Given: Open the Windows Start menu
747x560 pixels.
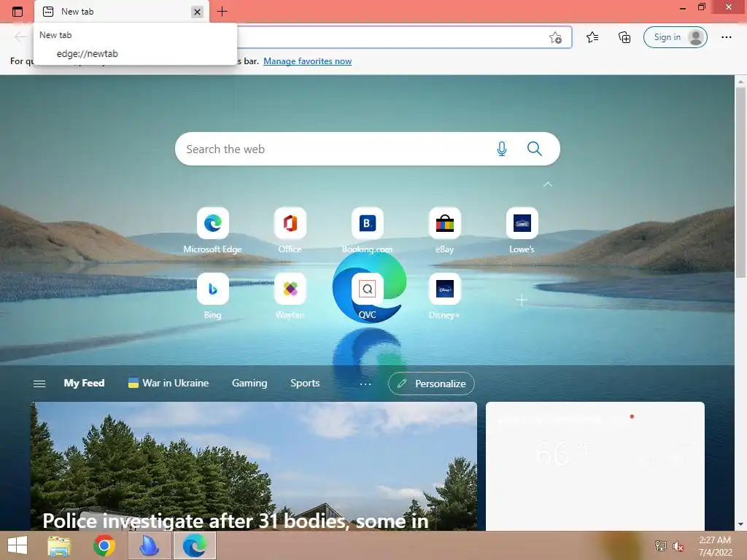Looking at the screenshot, I should click(18, 545).
